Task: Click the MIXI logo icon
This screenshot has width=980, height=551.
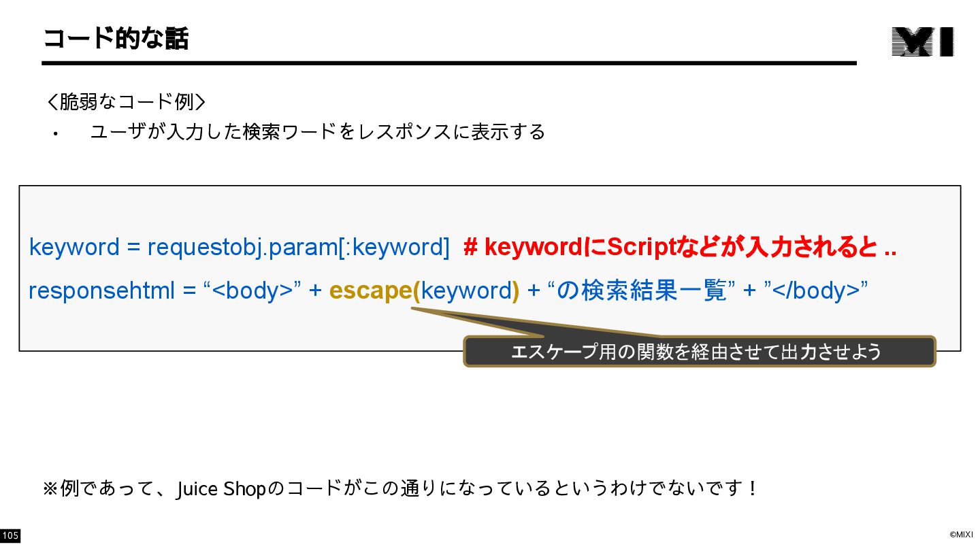Action: point(923,41)
